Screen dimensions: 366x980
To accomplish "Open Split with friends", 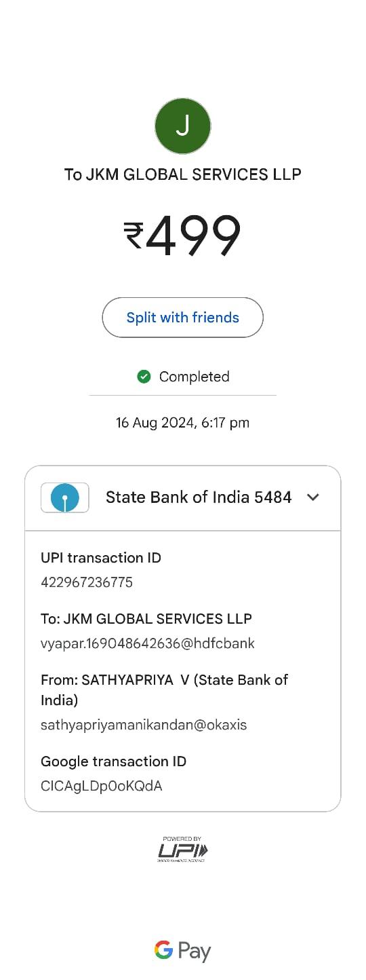I will pyautogui.click(x=182, y=318).
